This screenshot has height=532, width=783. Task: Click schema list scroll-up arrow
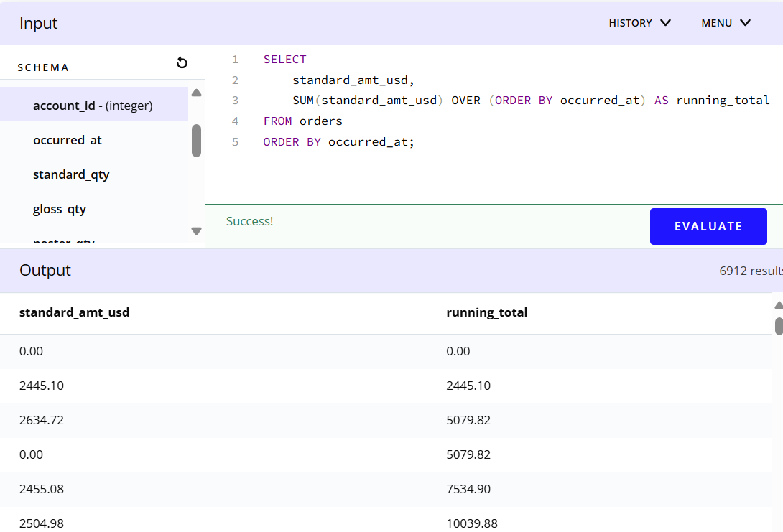tap(196, 93)
